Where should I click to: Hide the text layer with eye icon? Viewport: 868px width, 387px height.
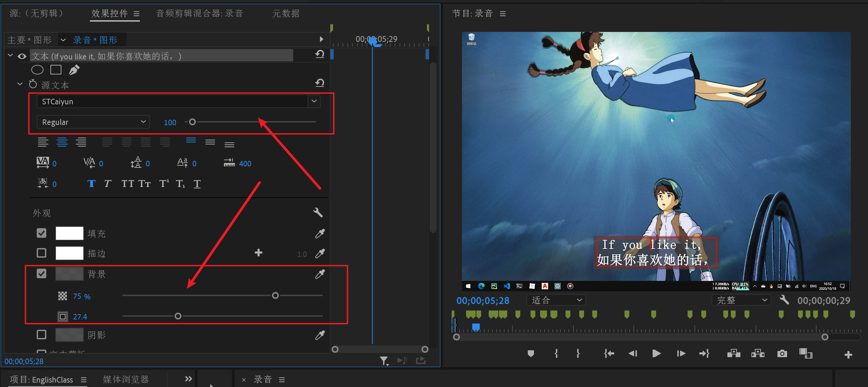(x=22, y=56)
